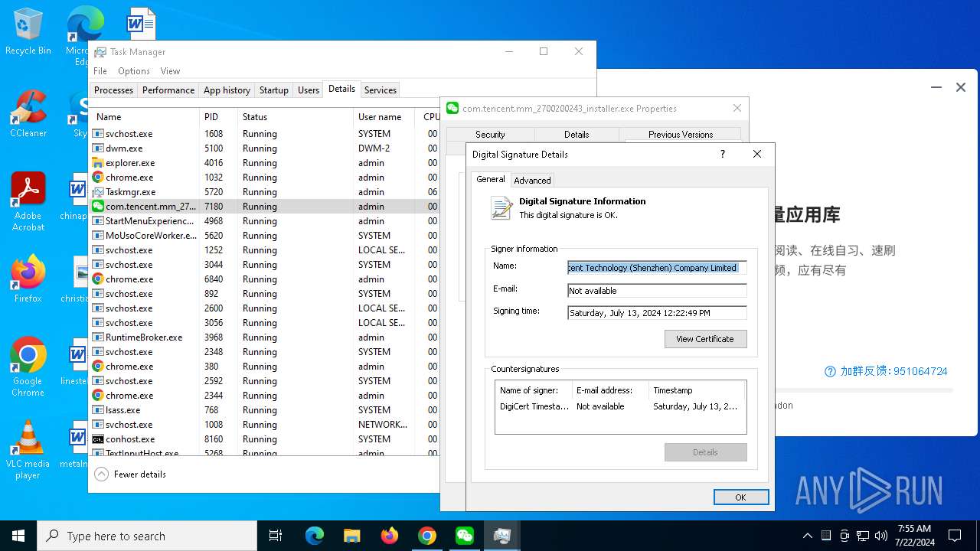The height and width of the screenshot is (551, 980).
Task: Click the Windows Start button
Action: pyautogui.click(x=18, y=536)
